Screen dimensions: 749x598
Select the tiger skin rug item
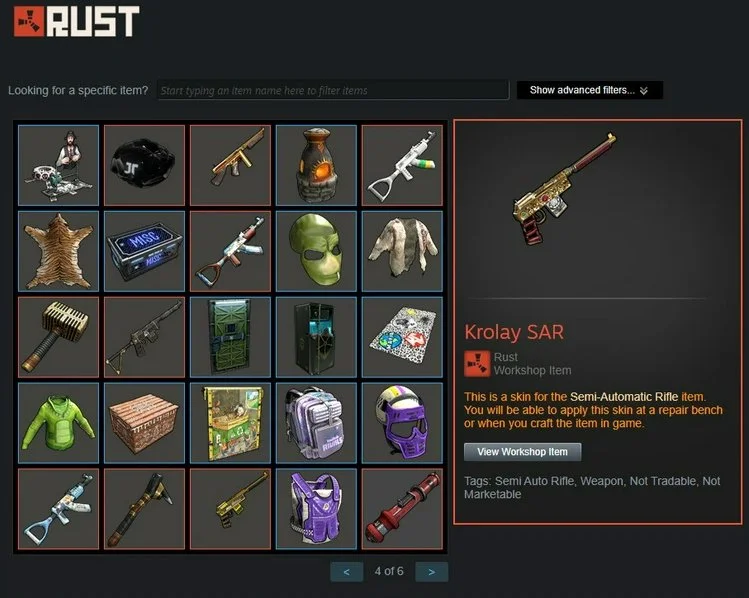pos(58,251)
